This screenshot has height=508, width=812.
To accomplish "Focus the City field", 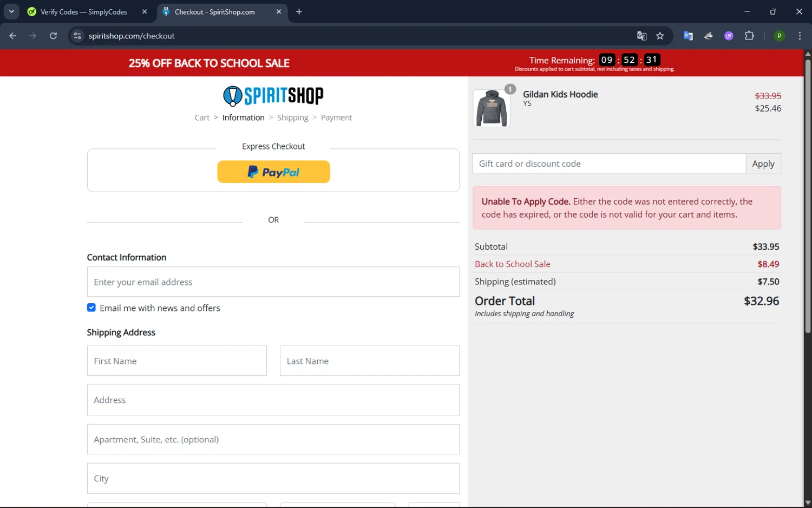I will 273,478.
